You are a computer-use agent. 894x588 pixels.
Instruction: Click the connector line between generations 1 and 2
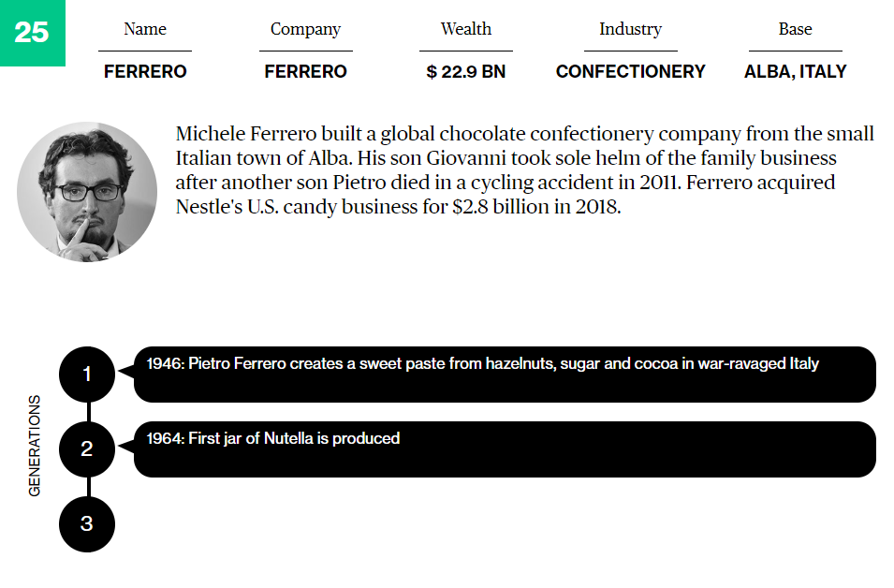pos(87,412)
